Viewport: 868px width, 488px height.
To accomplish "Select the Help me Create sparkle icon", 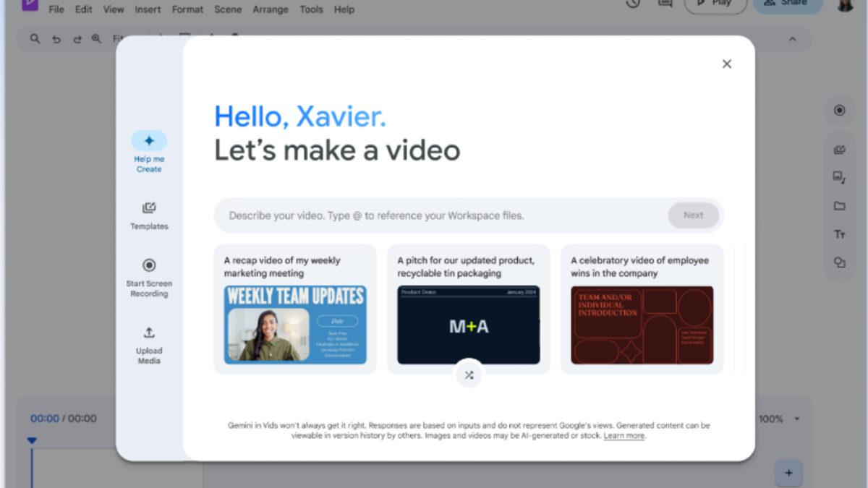I will [x=148, y=142].
